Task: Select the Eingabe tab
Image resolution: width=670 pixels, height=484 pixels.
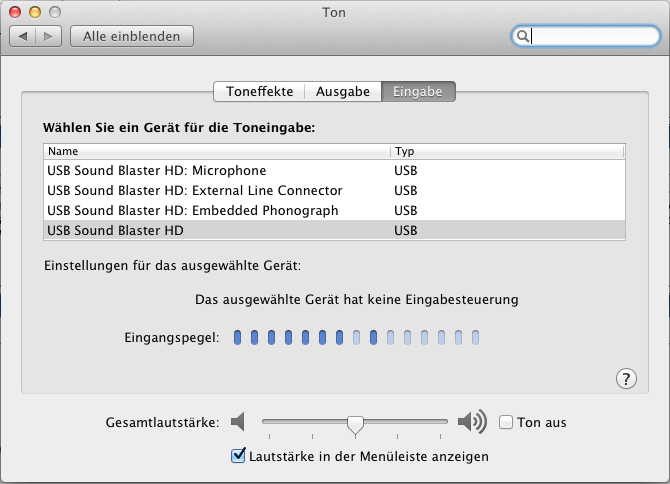Action: click(x=418, y=91)
